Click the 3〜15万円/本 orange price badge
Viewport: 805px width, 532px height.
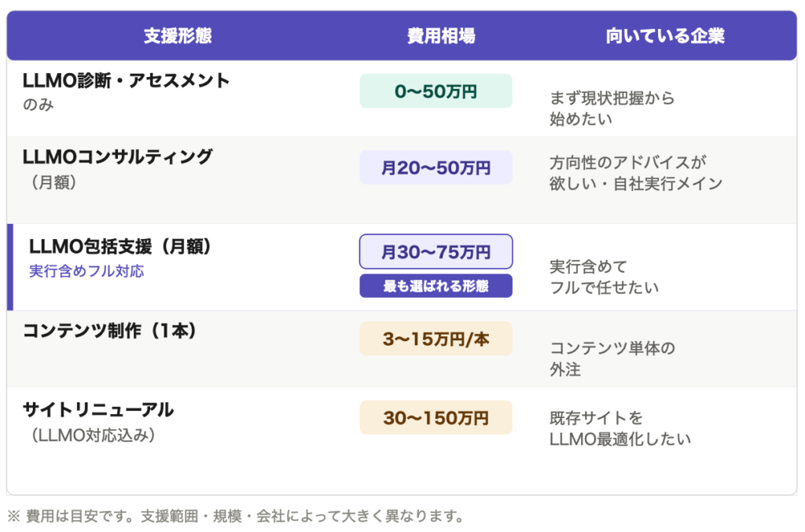pyautogui.click(x=436, y=339)
